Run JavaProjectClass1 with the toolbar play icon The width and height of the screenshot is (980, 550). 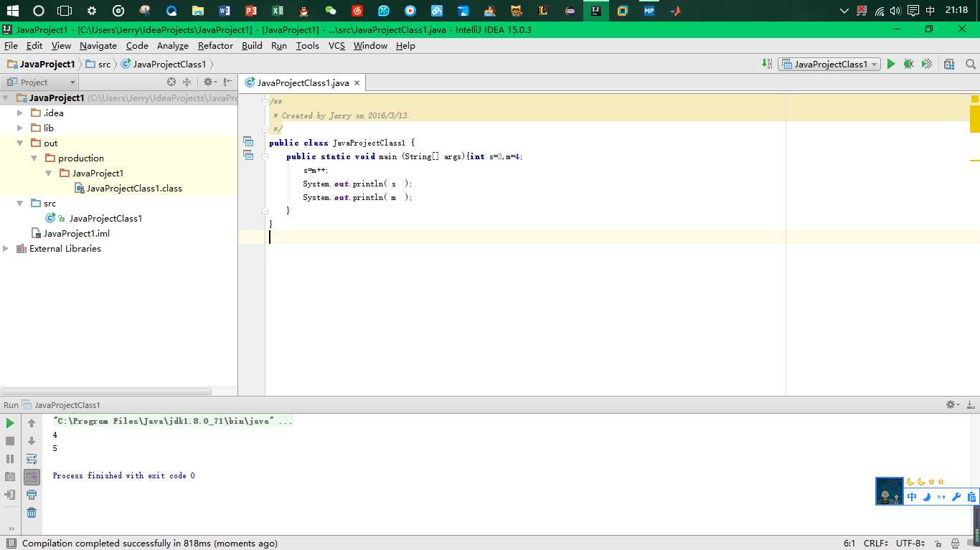(x=891, y=64)
